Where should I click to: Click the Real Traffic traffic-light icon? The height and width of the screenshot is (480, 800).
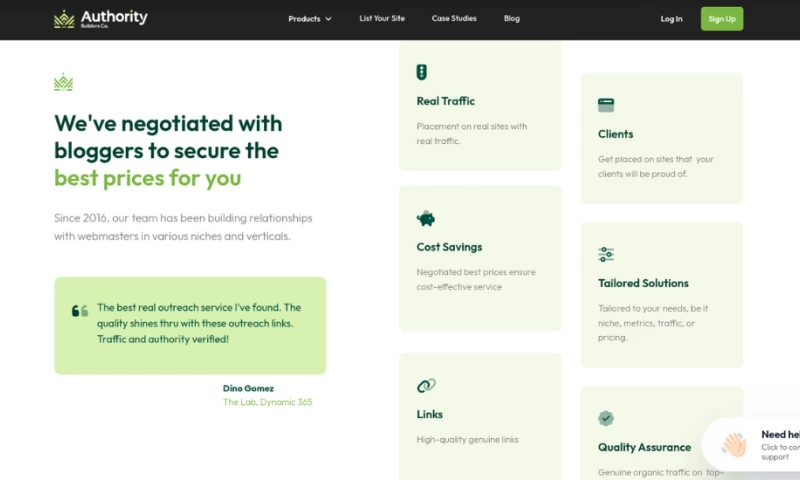pos(422,72)
